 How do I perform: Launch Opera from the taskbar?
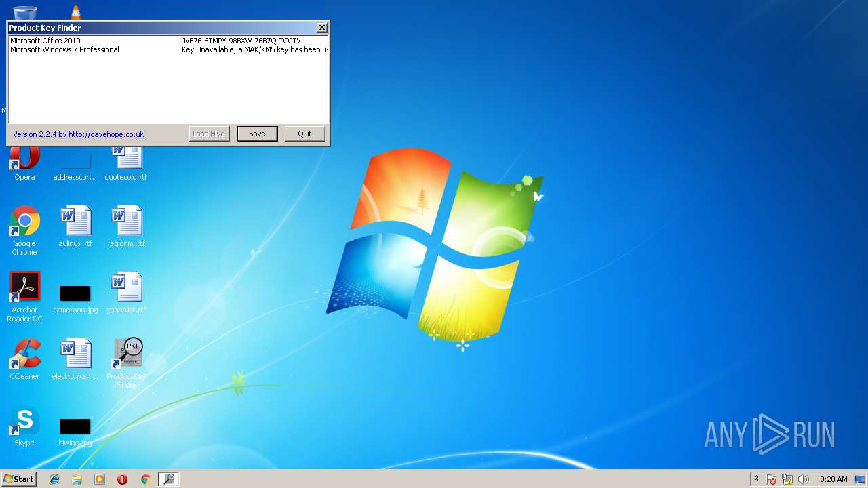(123, 479)
